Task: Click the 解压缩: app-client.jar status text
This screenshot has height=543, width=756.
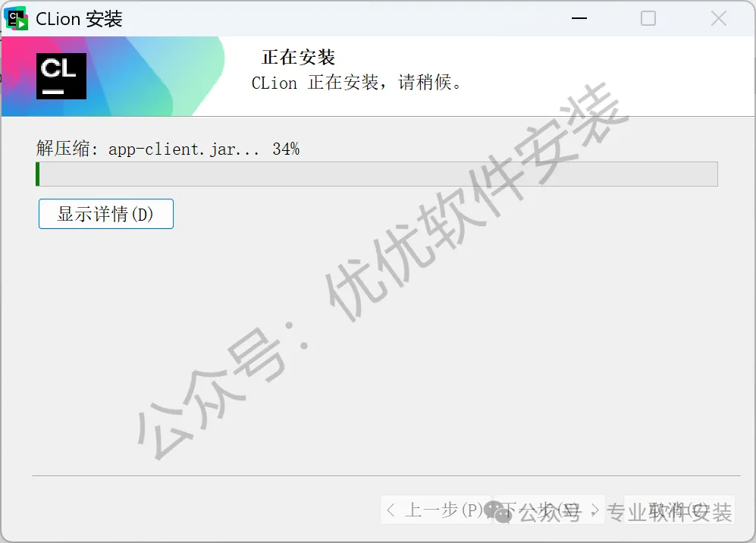Action: coord(148,149)
